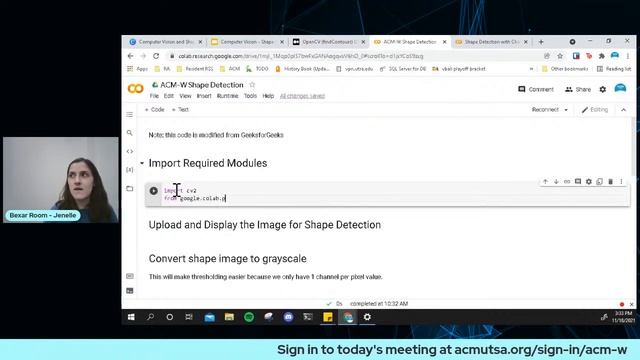Viewport: 640px width, 360px height.
Task: Delete the cell with trash icon
Action: [x=610, y=182]
